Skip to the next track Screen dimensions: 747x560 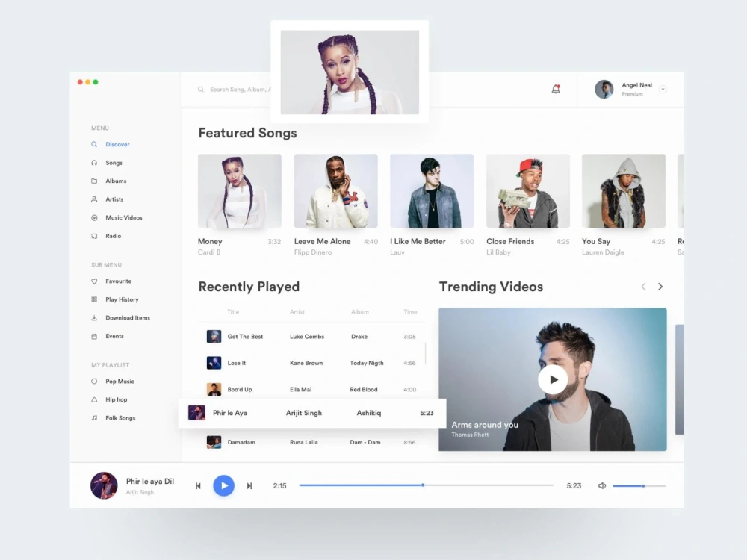pyautogui.click(x=249, y=486)
